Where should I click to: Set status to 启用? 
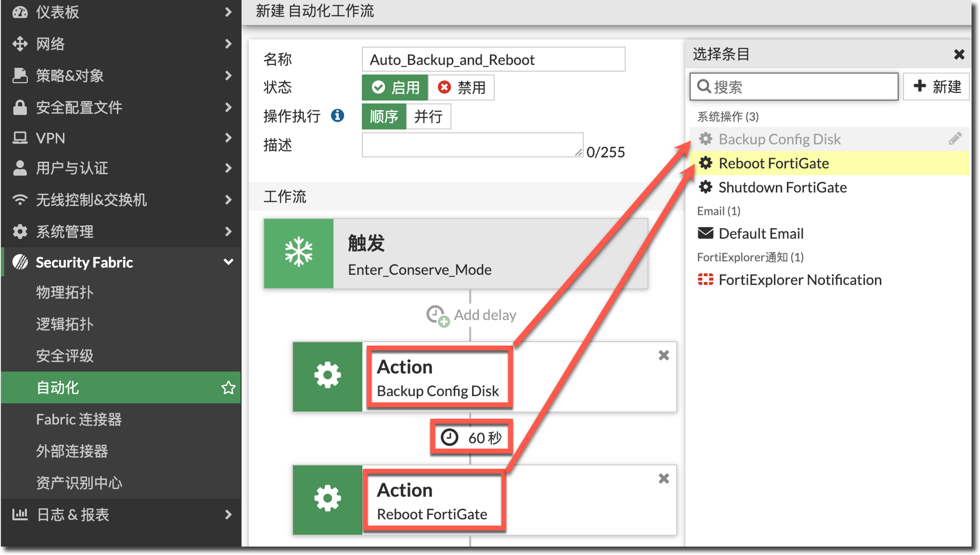pyautogui.click(x=395, y=87)
